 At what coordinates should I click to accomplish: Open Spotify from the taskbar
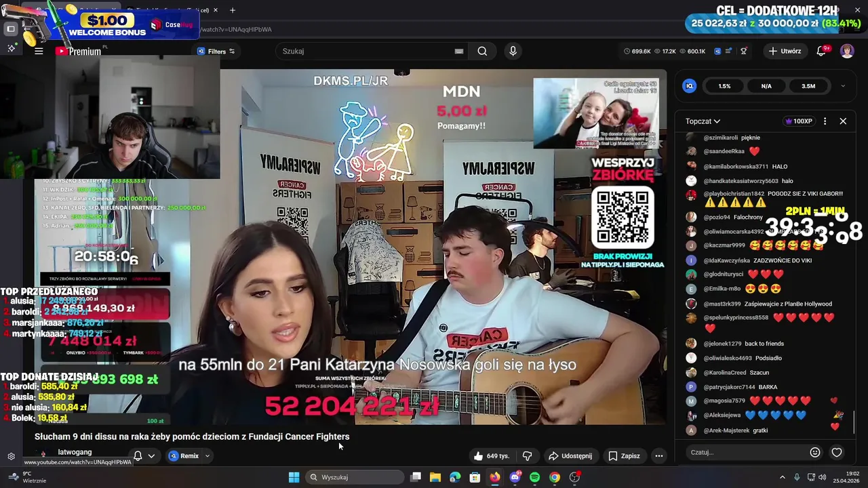(534, 477)
